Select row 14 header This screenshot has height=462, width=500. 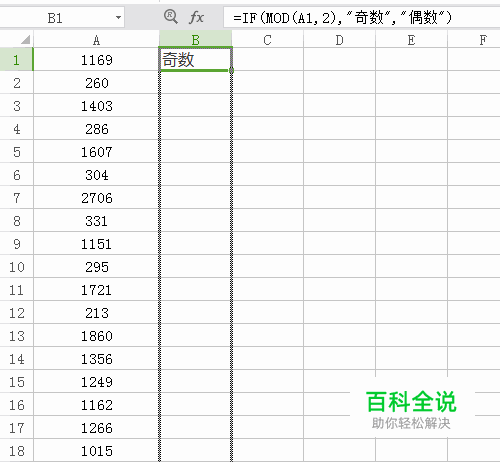(16, 358)
